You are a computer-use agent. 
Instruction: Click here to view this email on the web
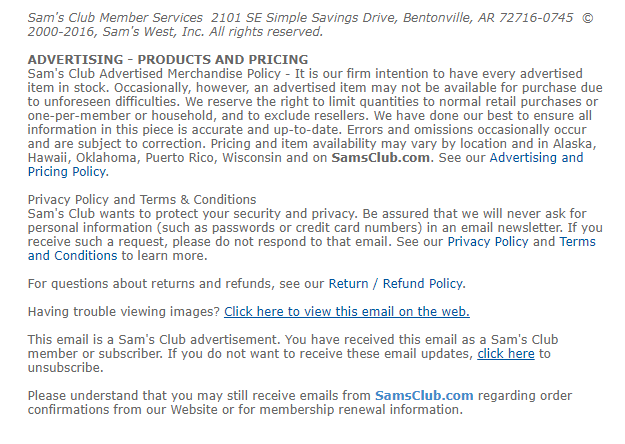click(x=347, y=312)
